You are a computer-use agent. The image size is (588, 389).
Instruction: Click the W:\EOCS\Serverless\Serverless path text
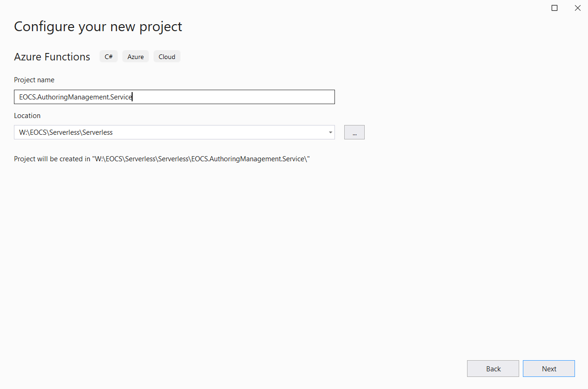click(x=65, y=132)
